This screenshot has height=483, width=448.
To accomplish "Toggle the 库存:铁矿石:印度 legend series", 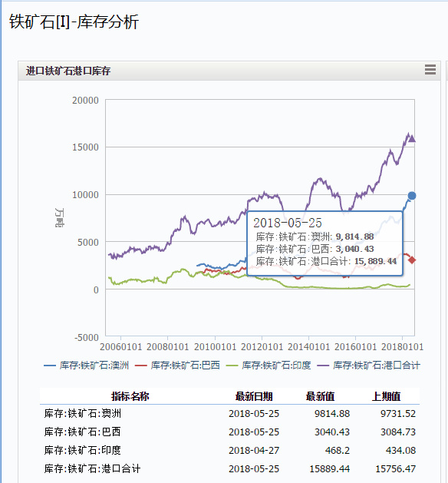I will point(268,366).
